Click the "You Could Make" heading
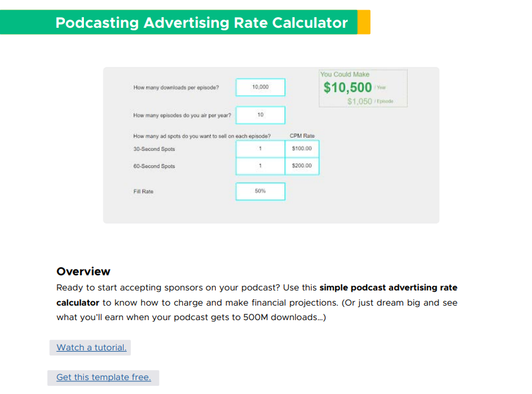The width and height of the screenshot is (532, 394). (x=345, y=75)
